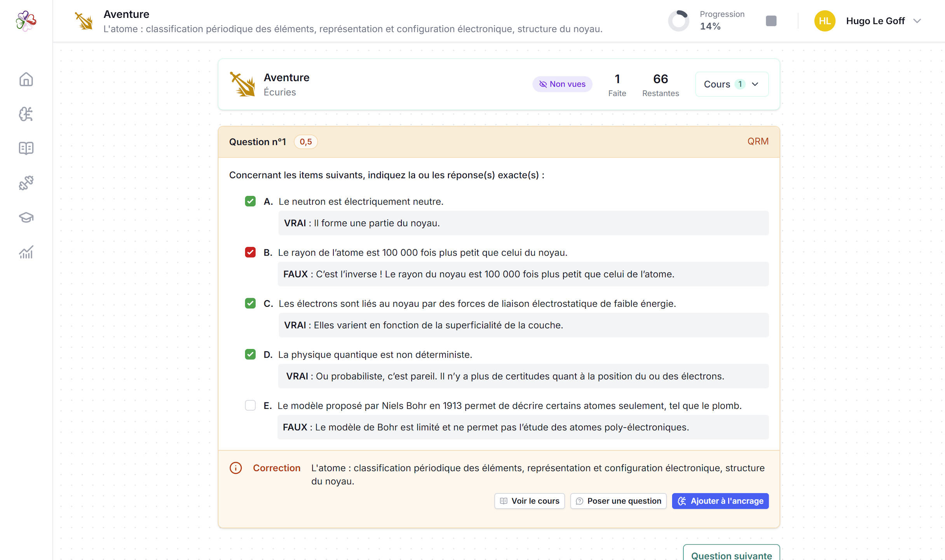Check the empty box for answer E
This screenshot has height=560, width=945.
pyautogui.click(x=250, y=405)
